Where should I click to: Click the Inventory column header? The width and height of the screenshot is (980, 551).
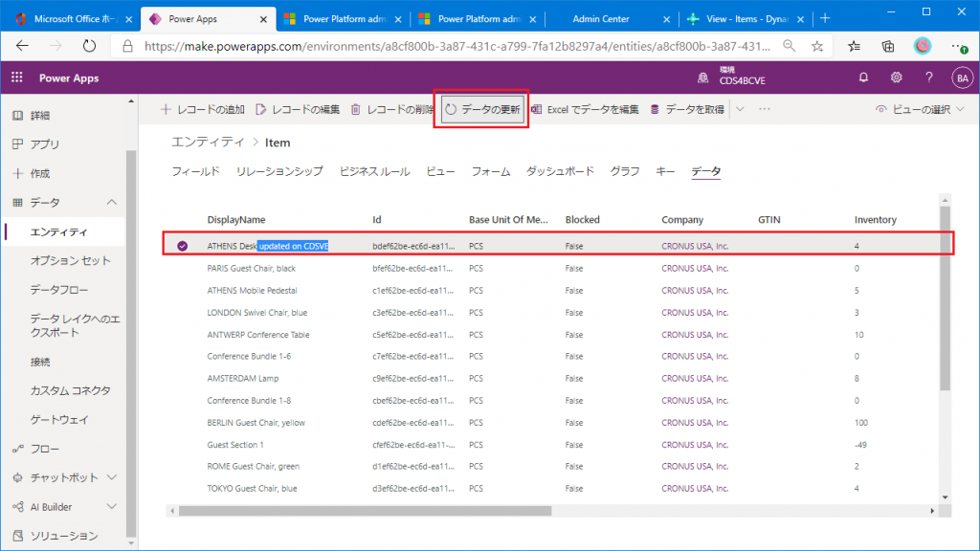[x=875, y=220]
